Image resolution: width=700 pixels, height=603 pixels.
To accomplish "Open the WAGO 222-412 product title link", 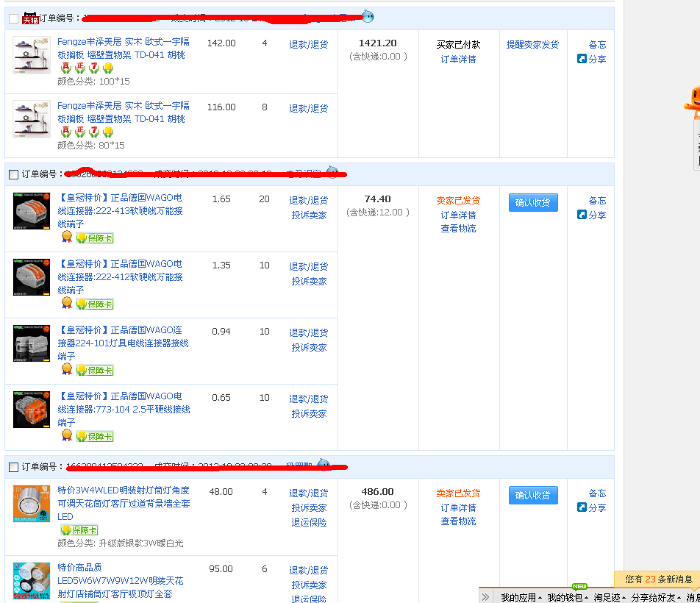I will [x=121, y=276].
